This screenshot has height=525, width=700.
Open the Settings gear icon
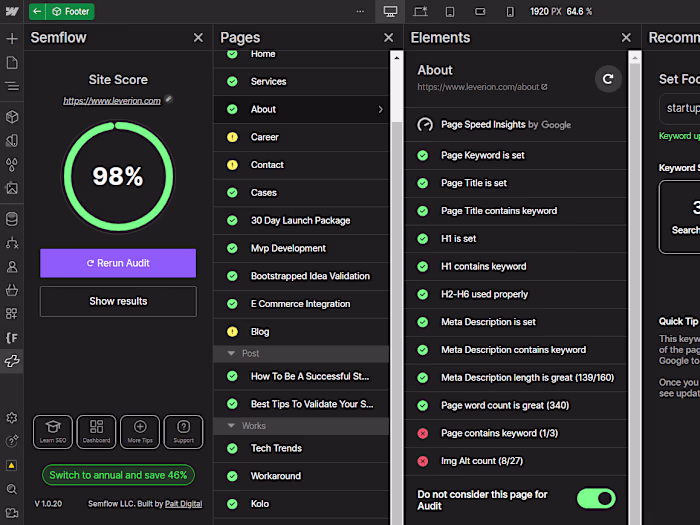coord(12,417)
